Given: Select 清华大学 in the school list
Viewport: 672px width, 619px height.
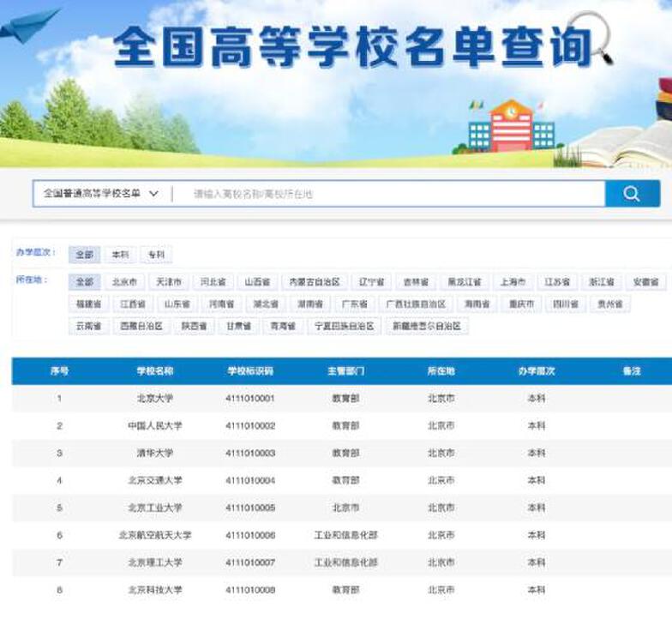Looking at the screenshot, I should 155,453.
